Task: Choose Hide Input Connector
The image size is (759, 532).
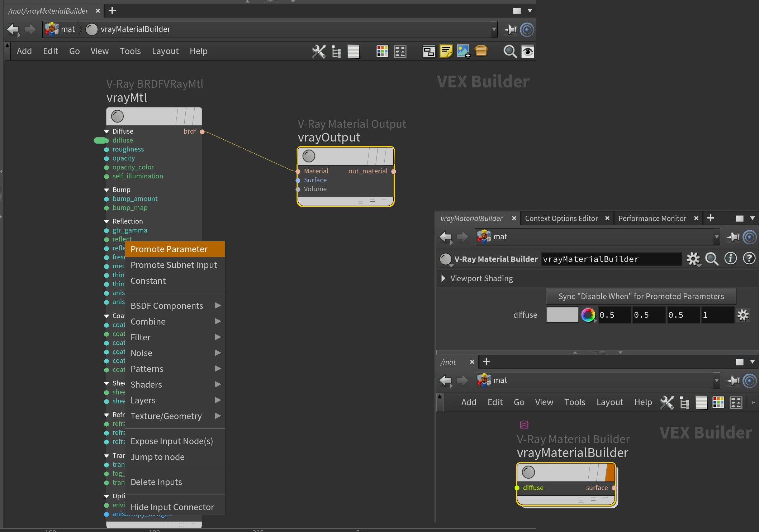Action: coord(175,507)
